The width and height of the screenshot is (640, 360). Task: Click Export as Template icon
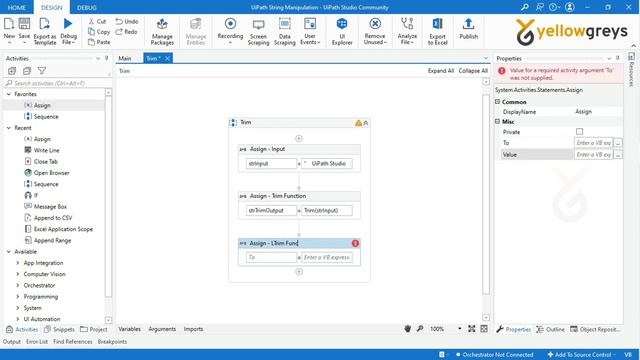pyautogui.click(x=44, y=24)
